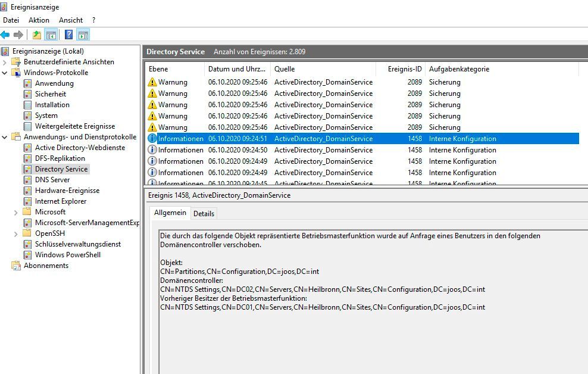Toggle the action pane visibility icon
Viewport: 588px width, 374px height.
pos(83,34)
